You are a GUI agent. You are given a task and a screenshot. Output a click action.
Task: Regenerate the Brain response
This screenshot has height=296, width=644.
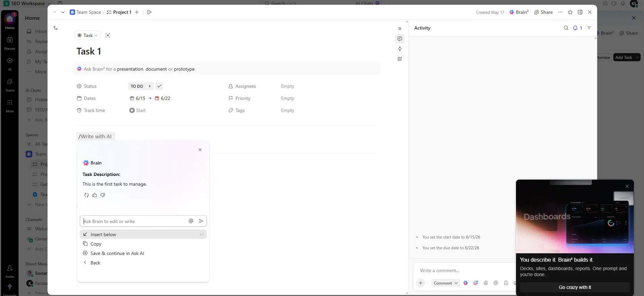87,195
